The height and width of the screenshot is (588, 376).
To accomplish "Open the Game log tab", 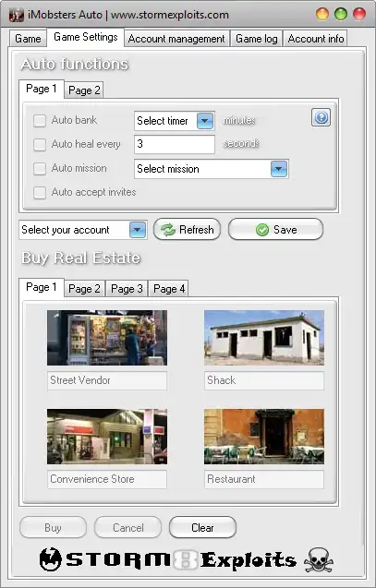I will tap(257, 39).
